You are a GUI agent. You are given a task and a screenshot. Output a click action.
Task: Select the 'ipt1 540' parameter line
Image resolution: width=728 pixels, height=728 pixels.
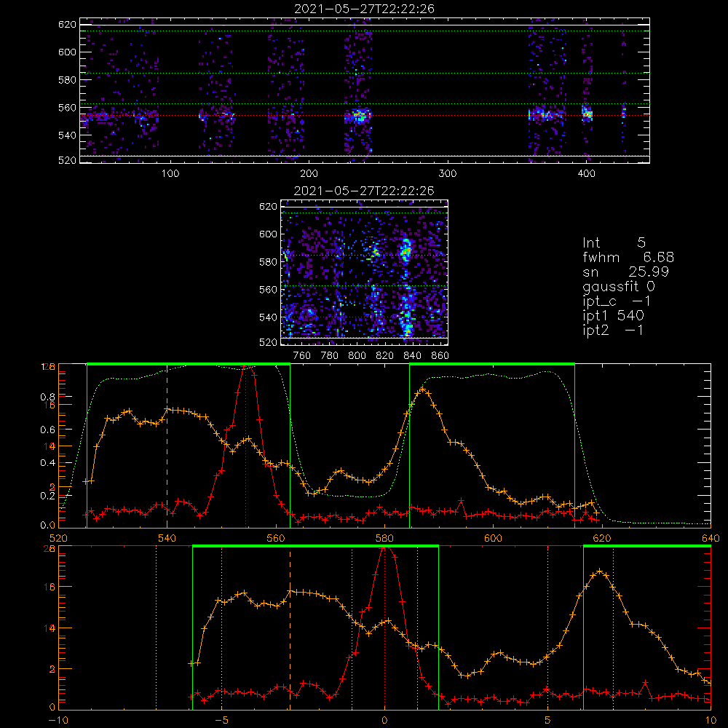(613, 316)
